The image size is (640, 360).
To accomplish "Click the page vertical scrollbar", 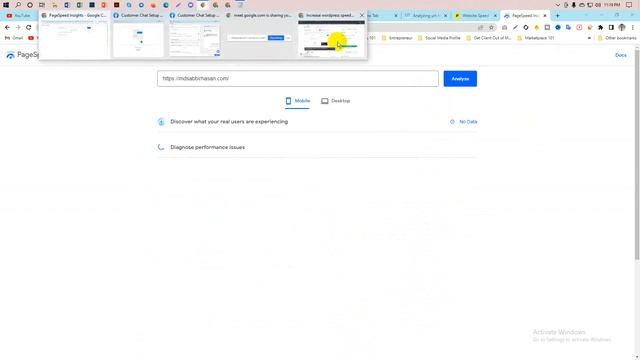I will [x=637, y=154].
